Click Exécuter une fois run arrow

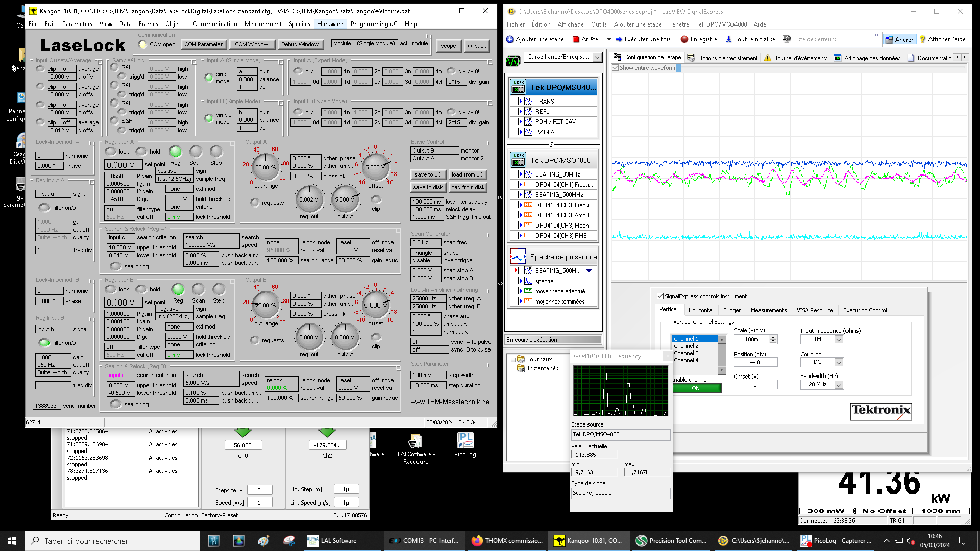tap(619, 39)
